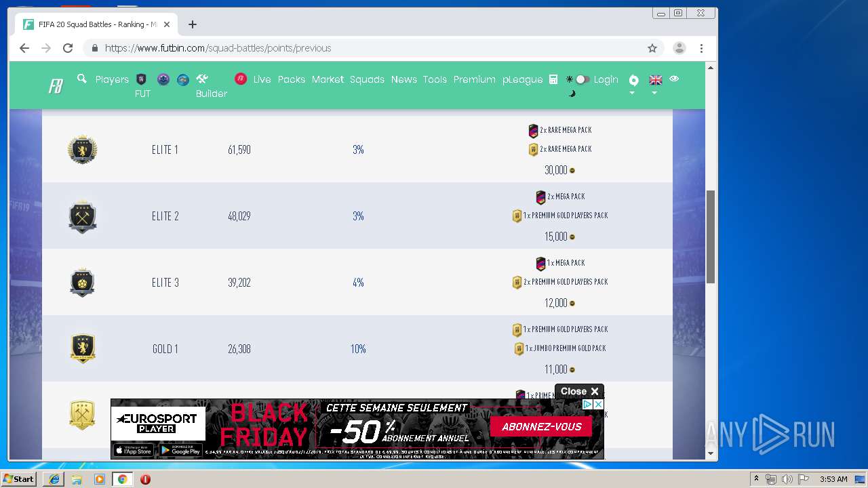This screenshot has height=488, width=868.
Task: Toggle the eye visibility icon in the navbar
Action: click(x=673, y=79)
